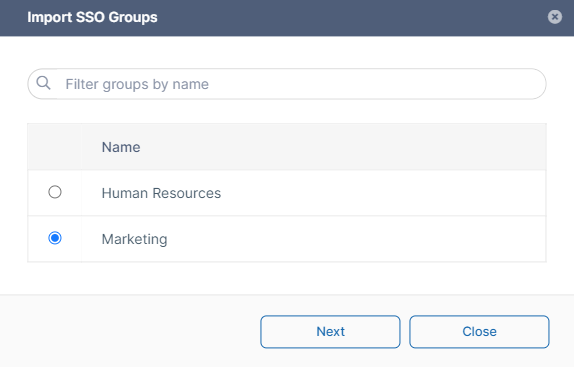Screen dimensions: 574x367
Task: Close the Import SSO Groups dialog via X icon
Action: [x=555, y=17]
